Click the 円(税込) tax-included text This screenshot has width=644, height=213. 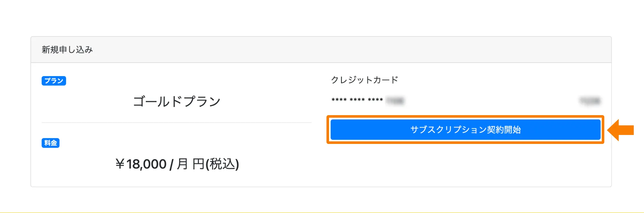coord(215,164)
